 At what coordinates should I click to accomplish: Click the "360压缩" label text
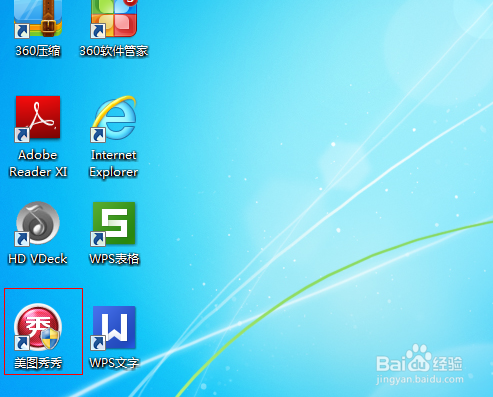click(38, 51)
